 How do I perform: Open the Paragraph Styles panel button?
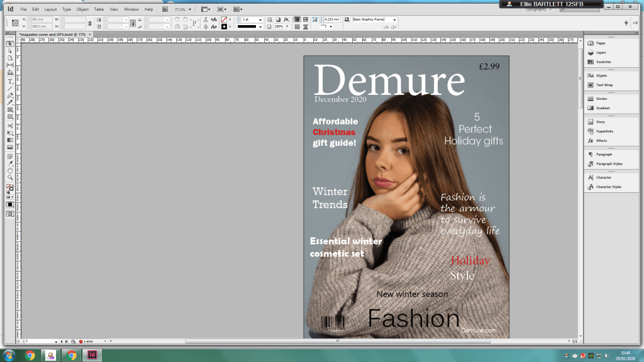[609, 163]
